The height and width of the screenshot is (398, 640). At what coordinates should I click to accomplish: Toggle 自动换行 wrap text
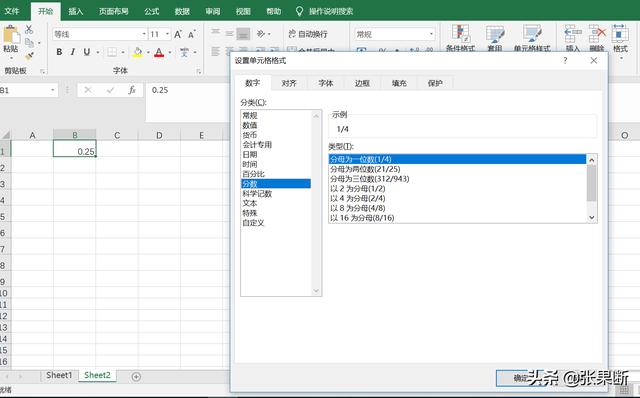pos(308,34)
